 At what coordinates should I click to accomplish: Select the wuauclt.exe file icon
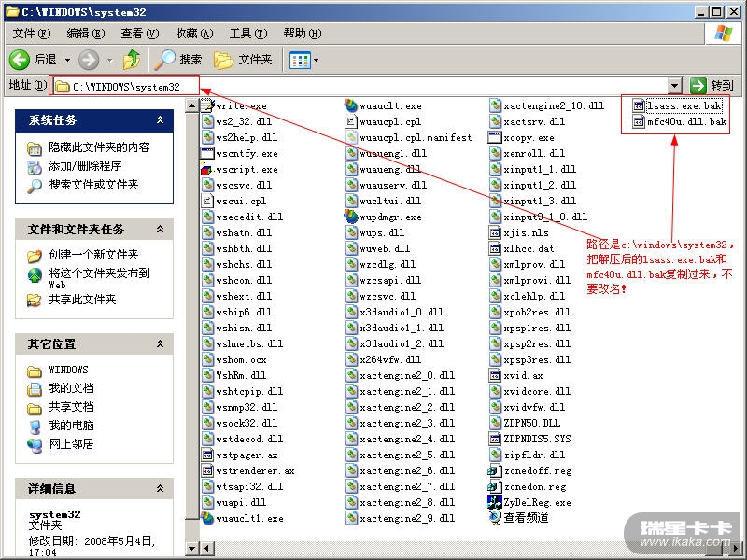[x=351, y=105]
